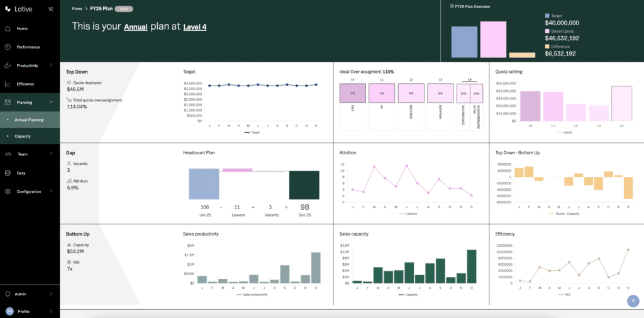Click the Dec 25 headcount bar
Image resolution: width=644 pixels, height=318 pixels.
(304, 186)
